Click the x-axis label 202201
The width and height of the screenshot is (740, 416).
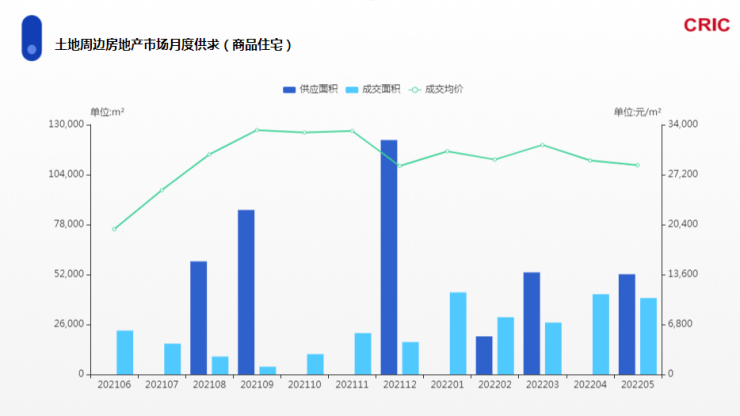(447, 385)
